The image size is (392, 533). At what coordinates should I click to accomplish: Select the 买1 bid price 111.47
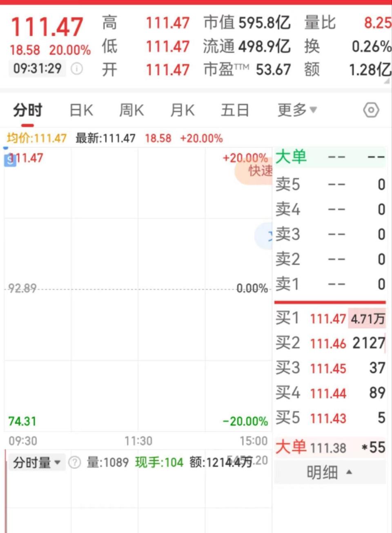click(328, 318)
